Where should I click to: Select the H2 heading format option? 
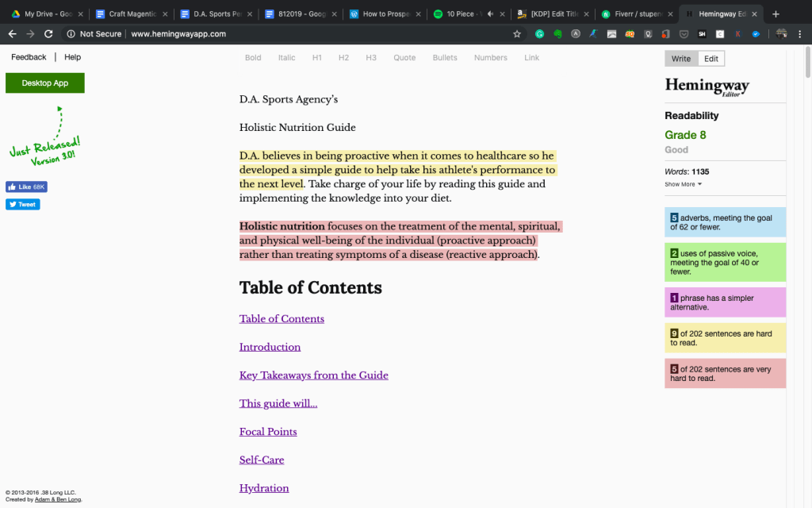pos(343,58)
